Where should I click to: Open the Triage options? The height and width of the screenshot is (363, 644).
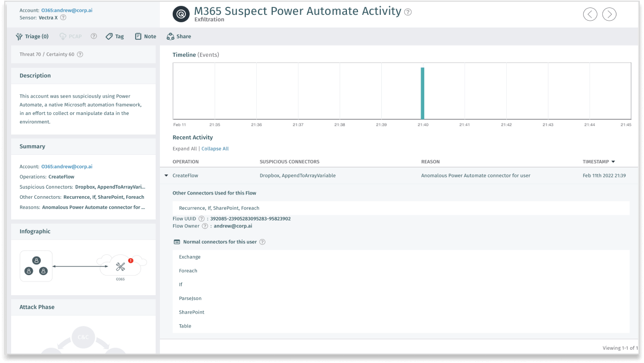[x=32, y=36]
